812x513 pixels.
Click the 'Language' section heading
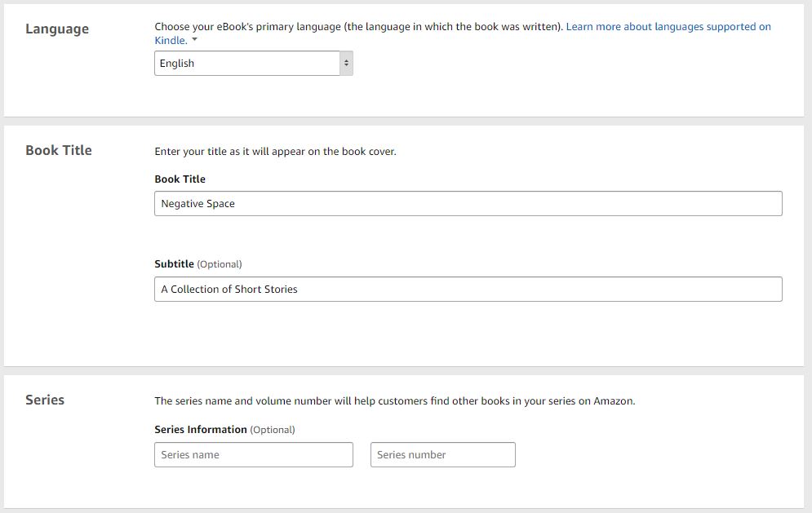pyautogui.click(x=57, y=29)
